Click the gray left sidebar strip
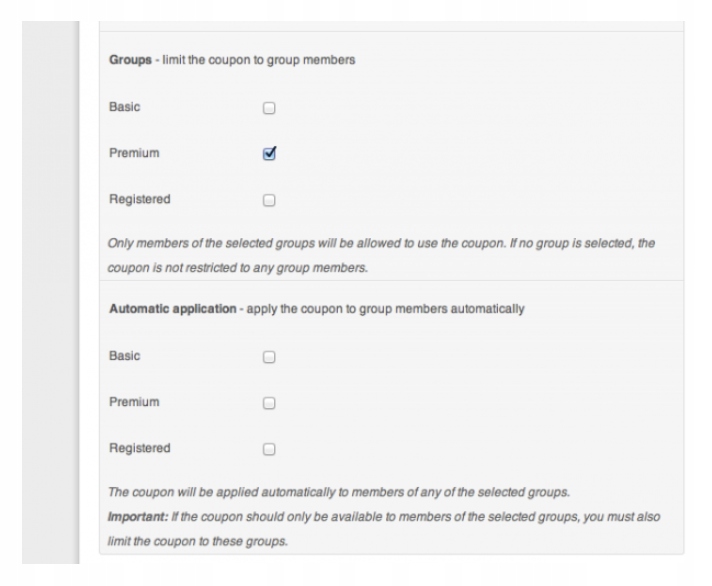The height and width of the screenshot is (586, 712). click(x=50, y=300)
